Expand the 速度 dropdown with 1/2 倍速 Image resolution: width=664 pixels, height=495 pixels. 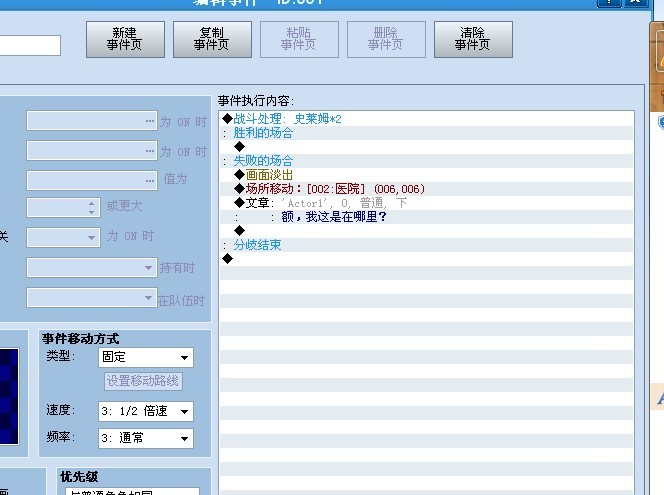pos(146,411)
